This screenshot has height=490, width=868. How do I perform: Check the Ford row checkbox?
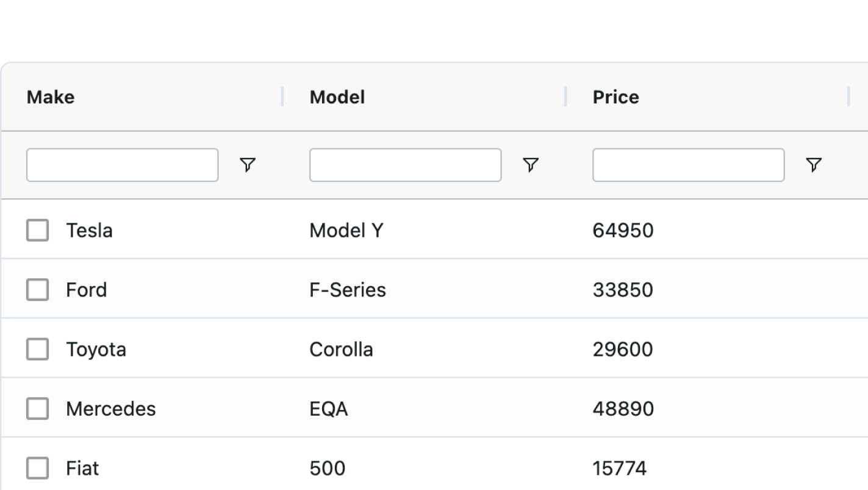[x=37, y=290]
